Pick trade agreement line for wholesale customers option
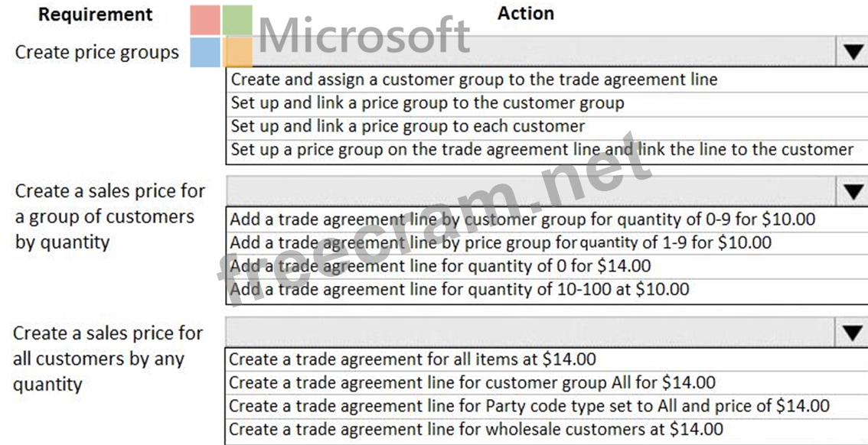The image size is (868, 445). (x=475, y=430)
